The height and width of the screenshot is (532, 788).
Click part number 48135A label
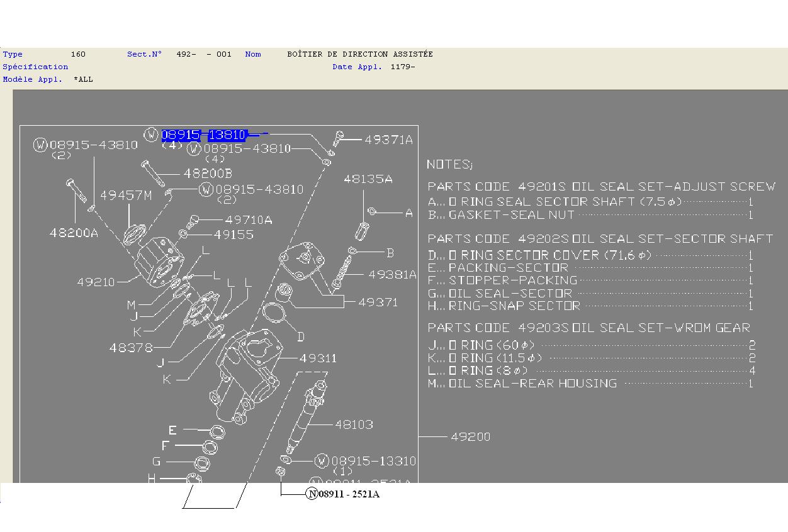368,179
